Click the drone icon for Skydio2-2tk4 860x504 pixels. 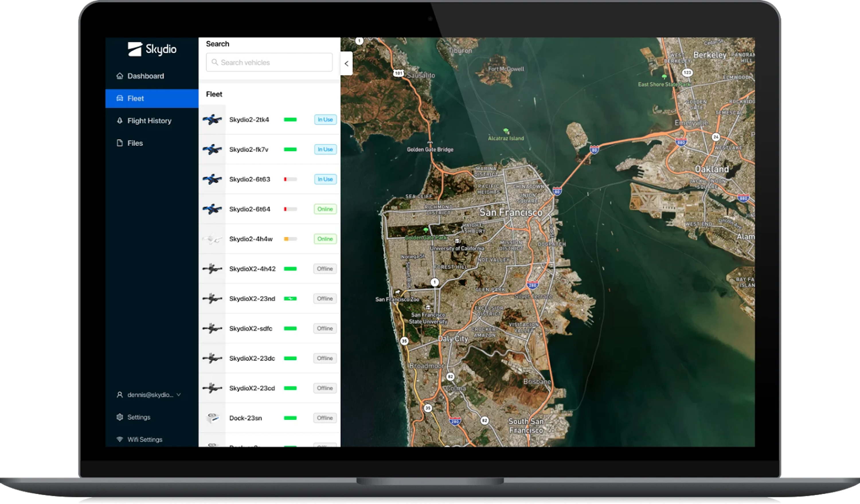coord(212,120)
